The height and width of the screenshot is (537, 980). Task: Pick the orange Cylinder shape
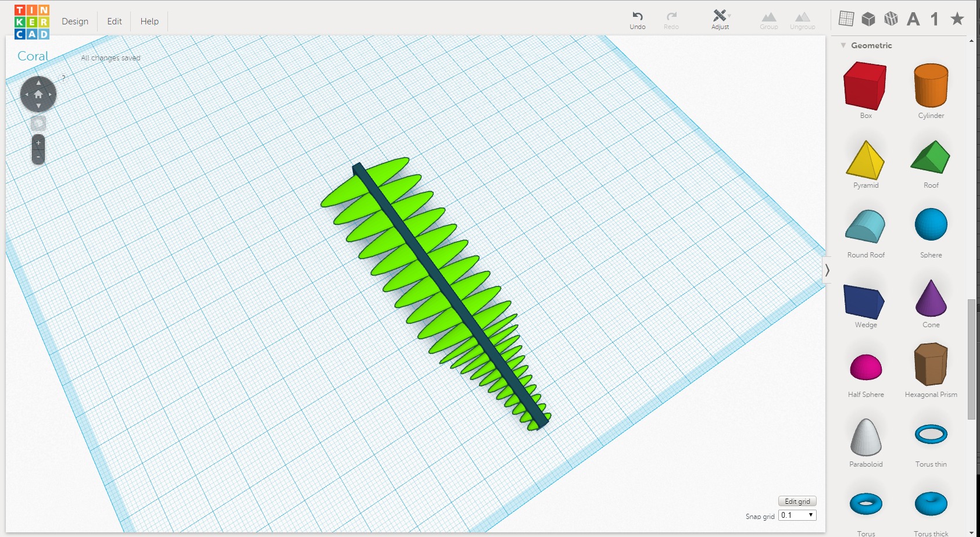click(931, 86)
